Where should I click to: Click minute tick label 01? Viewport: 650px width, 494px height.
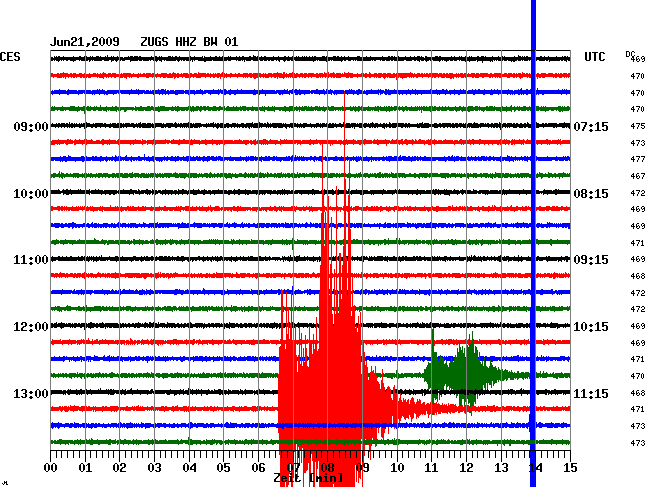85,468
